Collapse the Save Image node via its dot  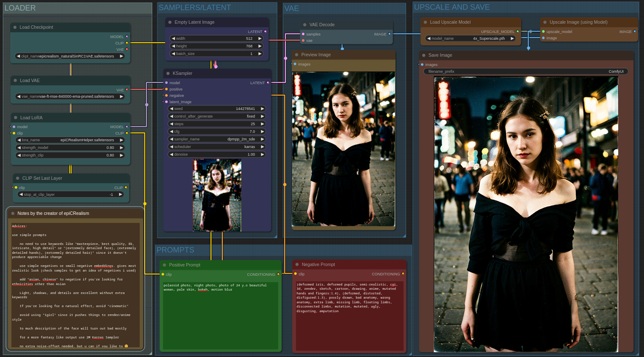pos(424,55)
